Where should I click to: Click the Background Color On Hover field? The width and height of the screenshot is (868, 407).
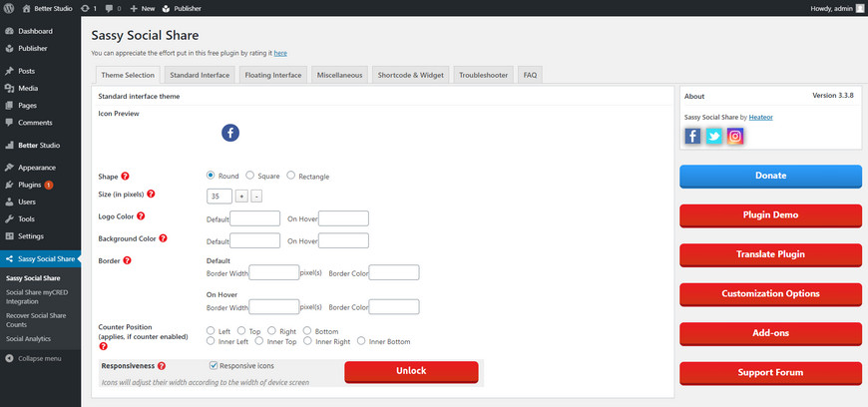(343, 240)
